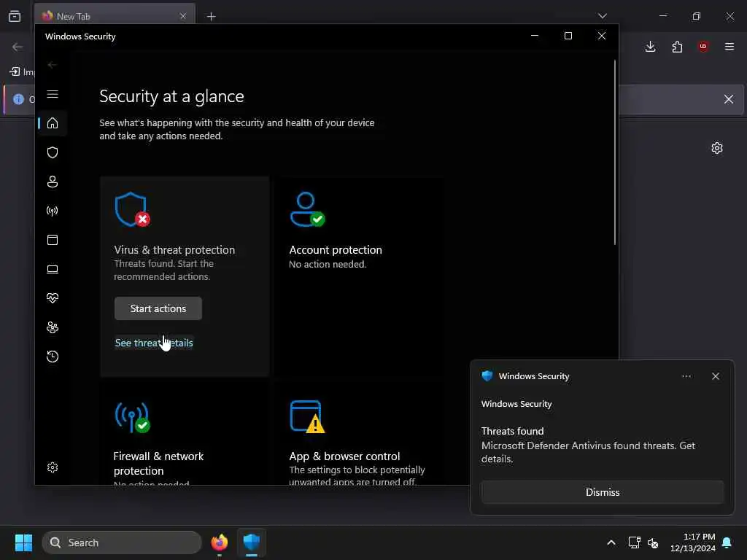
Task: Click the Account protection tile icon
Action: point(307,209)
